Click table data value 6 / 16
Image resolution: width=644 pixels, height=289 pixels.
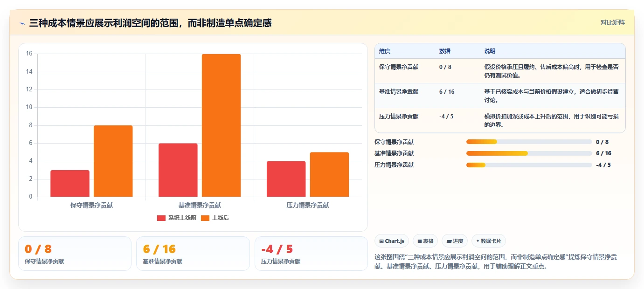click(x=447, y=92)
